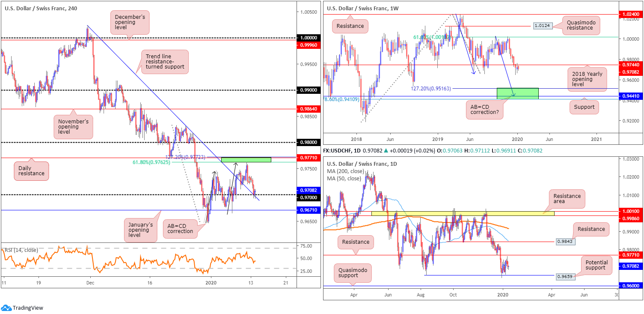
Task: Click the Daily resistance callout label
Action: point(30,170)
